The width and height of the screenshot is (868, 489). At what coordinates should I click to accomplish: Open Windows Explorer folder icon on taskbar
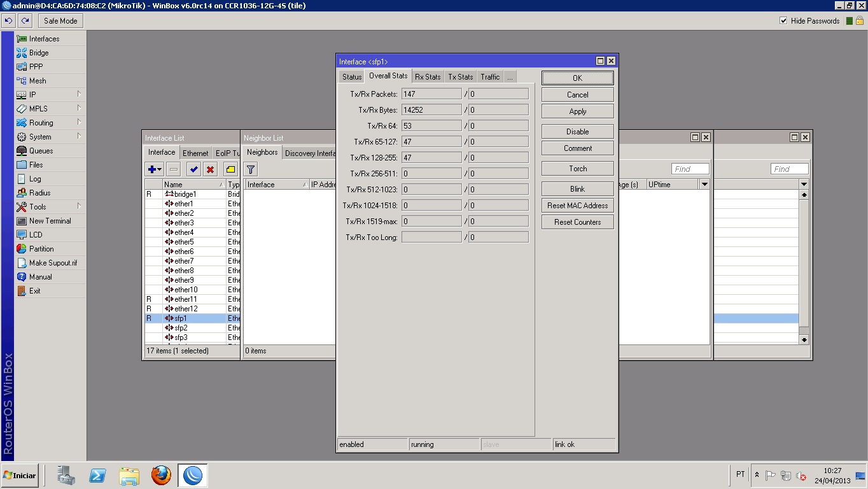tap(129, 475)
